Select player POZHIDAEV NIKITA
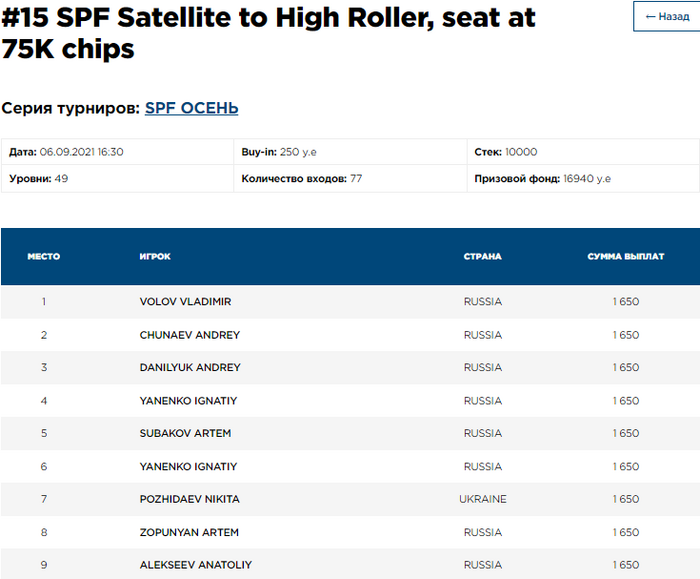 [190, 499]
